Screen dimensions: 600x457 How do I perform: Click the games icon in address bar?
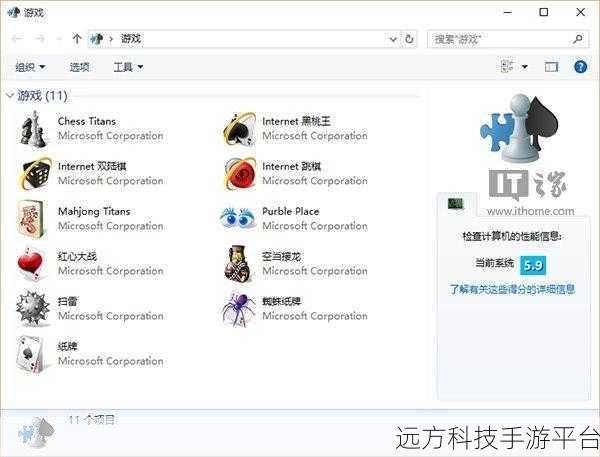click(96, 39)
